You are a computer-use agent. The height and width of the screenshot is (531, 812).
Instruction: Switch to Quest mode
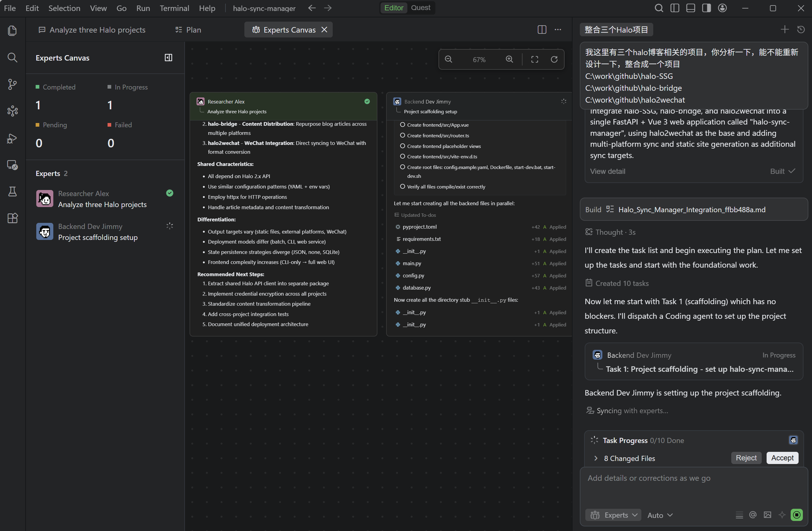click(421, 8)
